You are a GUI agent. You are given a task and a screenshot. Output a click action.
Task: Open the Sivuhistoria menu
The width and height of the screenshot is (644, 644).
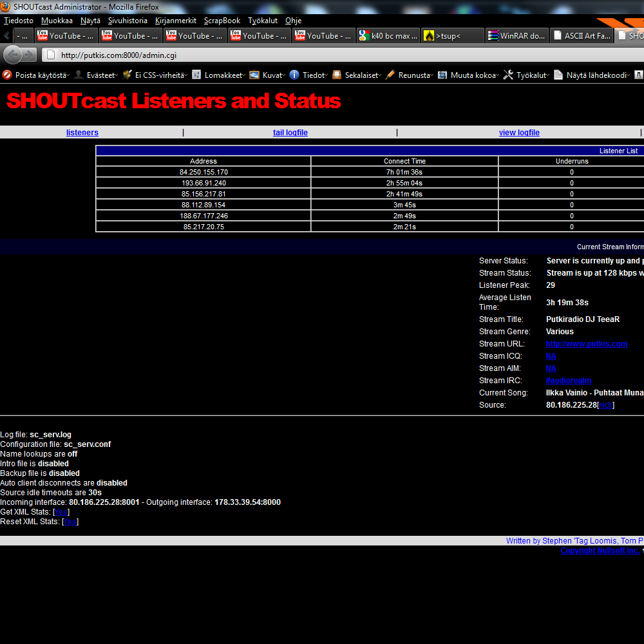click(128, 21)
